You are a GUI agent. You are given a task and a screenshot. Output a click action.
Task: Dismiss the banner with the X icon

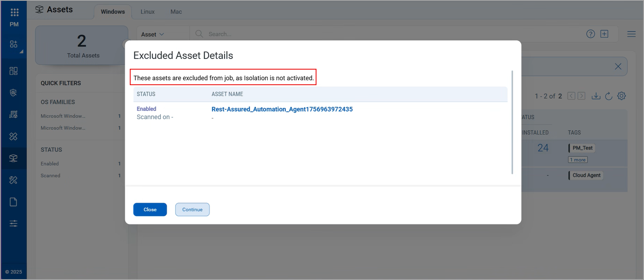[x=618, y=66]
